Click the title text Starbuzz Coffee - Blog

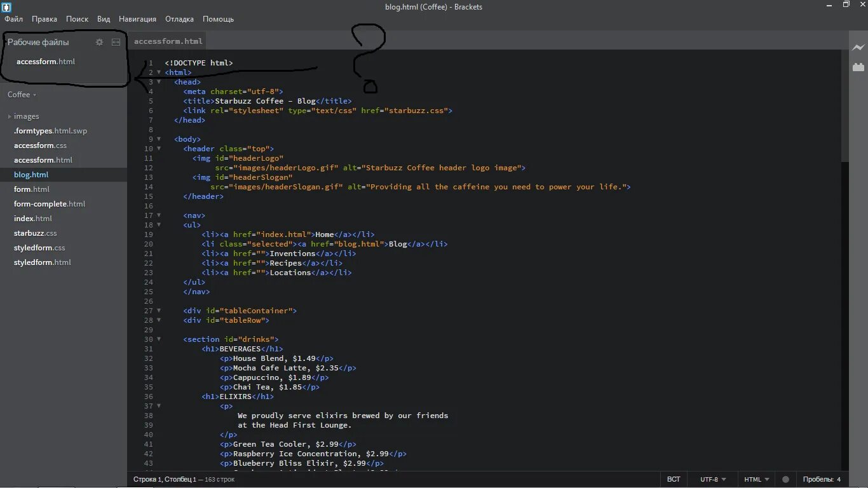265,101
